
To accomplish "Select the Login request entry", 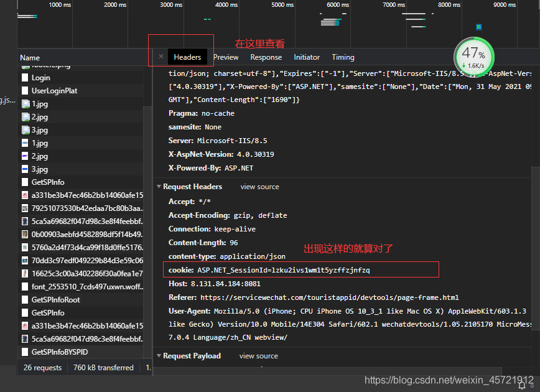I will 82,78.
